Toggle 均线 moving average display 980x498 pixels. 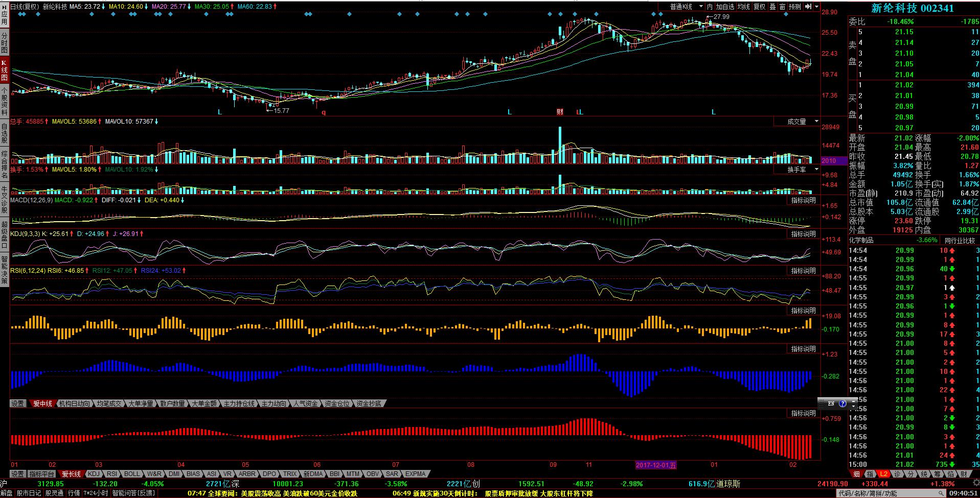(x=743, y=7)
